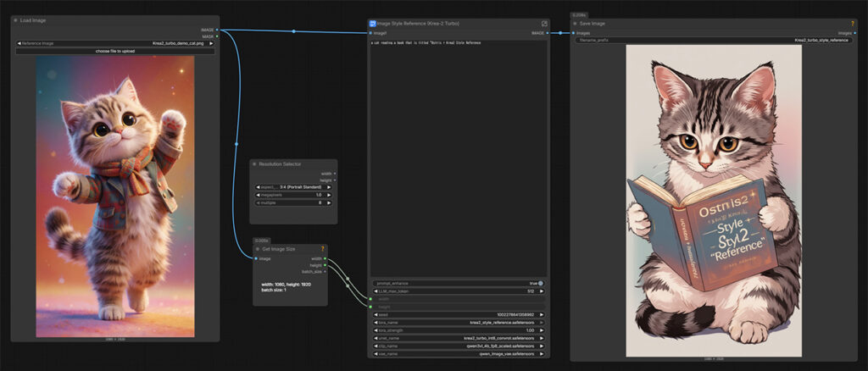Advance aspect ratio with its right arrow
Image resolution: width=868 pixels, height=371 pixels.
(329, 187)
